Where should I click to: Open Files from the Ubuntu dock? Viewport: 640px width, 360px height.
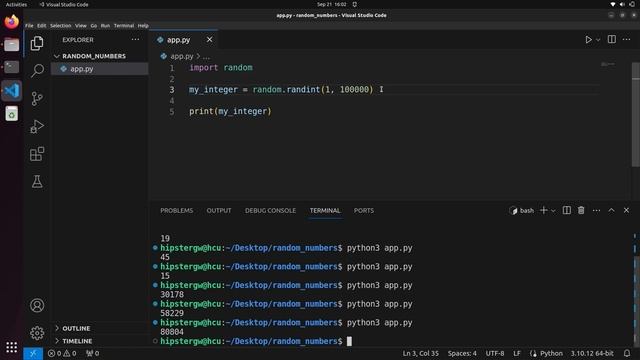pos(11,44)
